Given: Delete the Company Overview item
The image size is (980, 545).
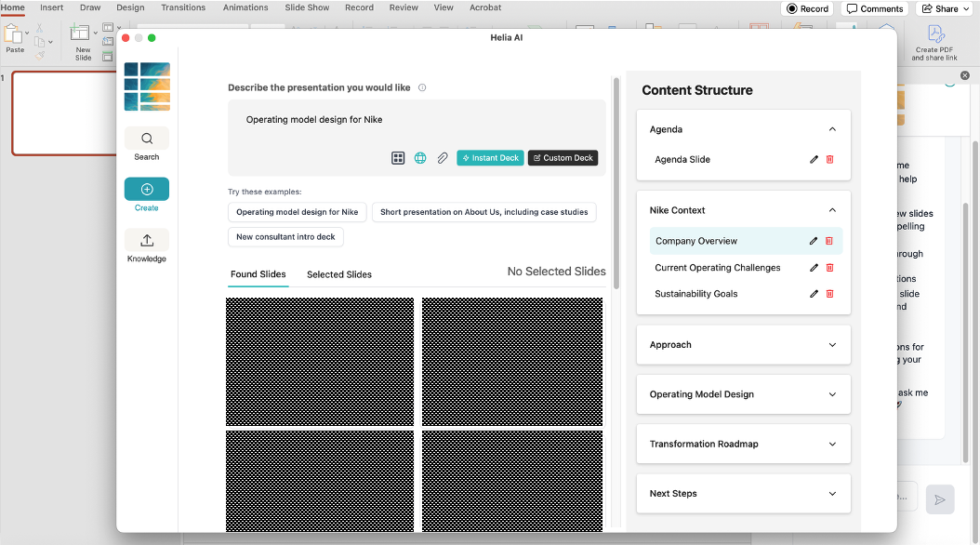Looking at the screenshot, I should [x=829, y=241].
